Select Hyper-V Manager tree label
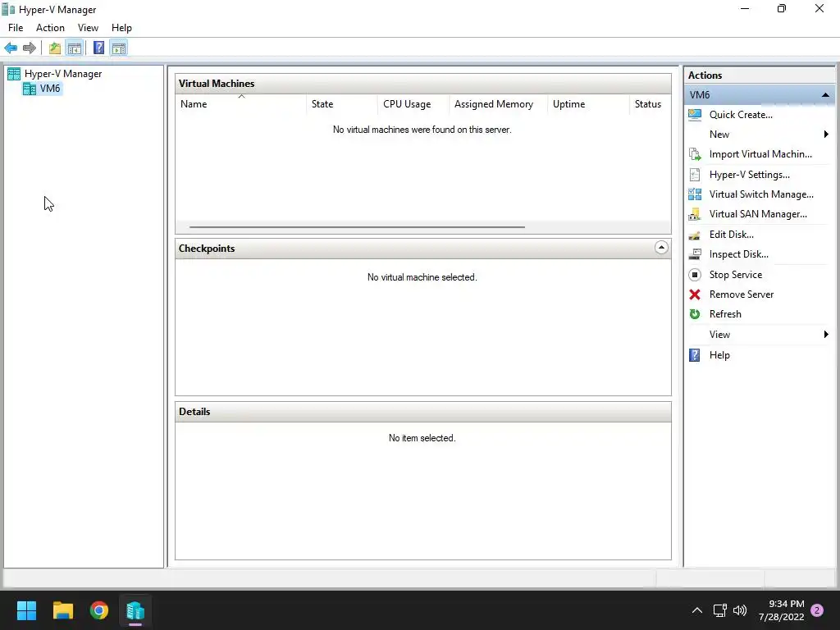 tap(63, 74)
